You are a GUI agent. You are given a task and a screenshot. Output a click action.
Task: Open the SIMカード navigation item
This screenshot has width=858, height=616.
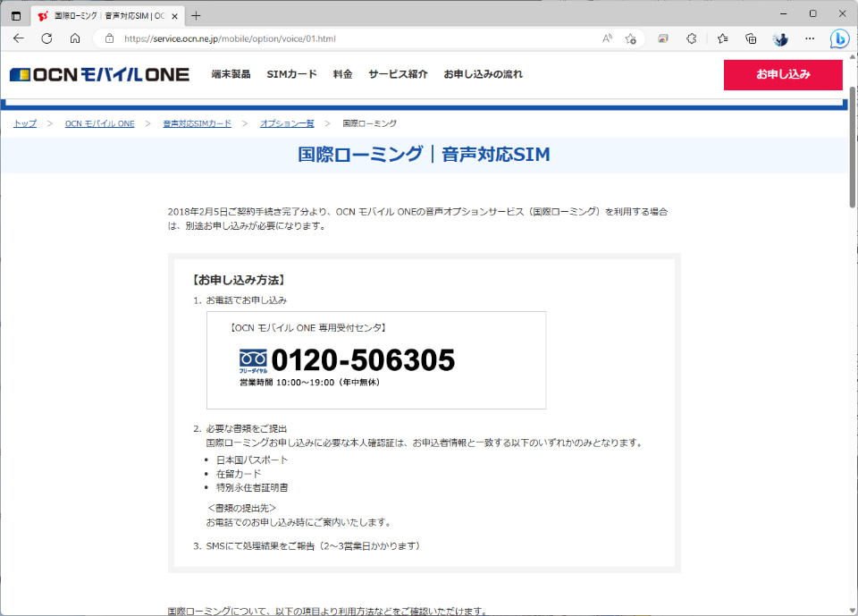pyautogui.click(x=291, y=75)
